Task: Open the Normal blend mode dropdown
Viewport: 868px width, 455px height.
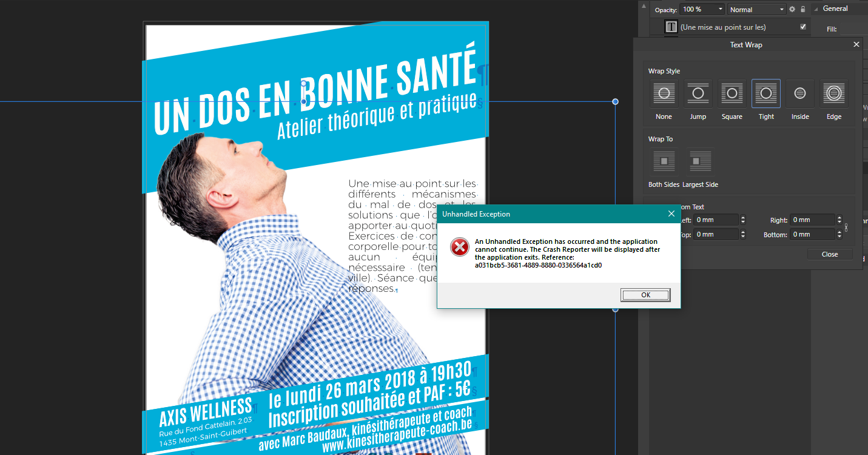Action: [757, 10]
